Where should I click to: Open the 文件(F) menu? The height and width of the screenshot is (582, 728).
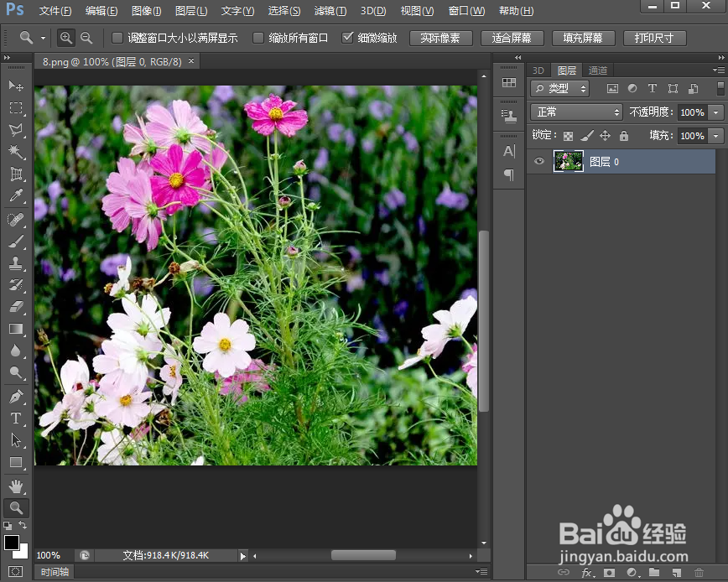coord(55,11)
